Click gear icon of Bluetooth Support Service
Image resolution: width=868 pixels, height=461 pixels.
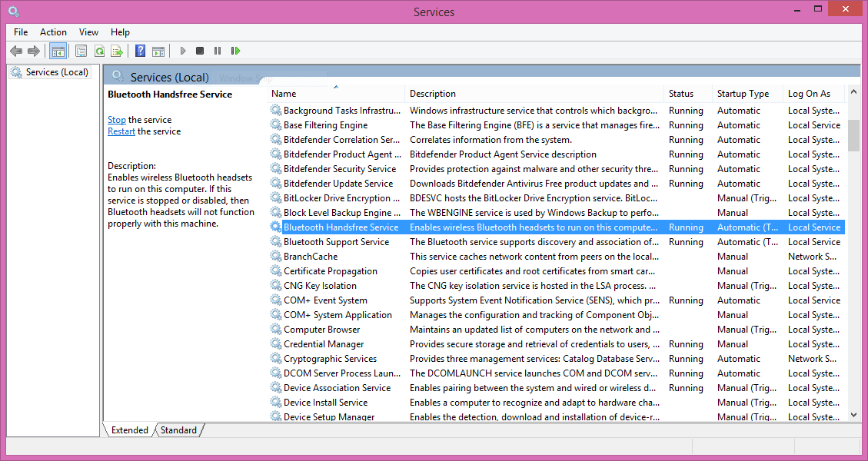(x=275, y=242)
